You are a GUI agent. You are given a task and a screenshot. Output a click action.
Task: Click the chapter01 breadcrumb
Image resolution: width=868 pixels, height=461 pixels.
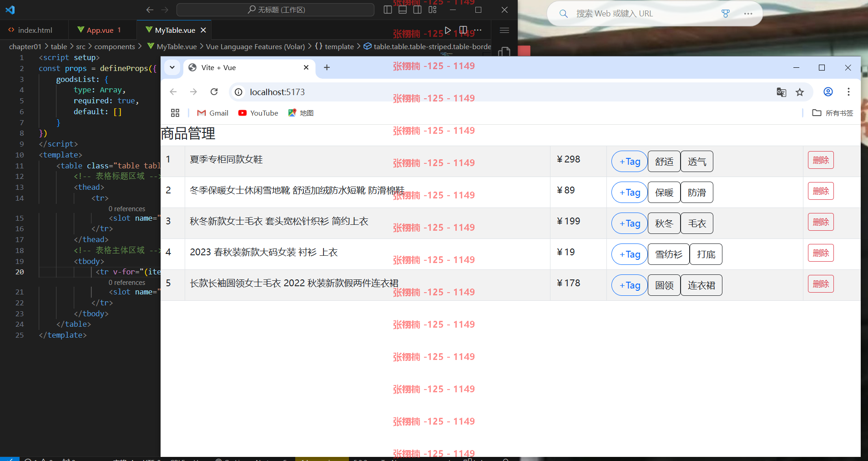25,46
